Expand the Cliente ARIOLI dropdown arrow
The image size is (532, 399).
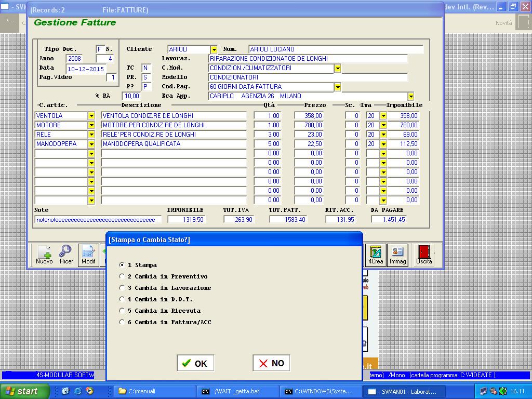click(214, 49)
